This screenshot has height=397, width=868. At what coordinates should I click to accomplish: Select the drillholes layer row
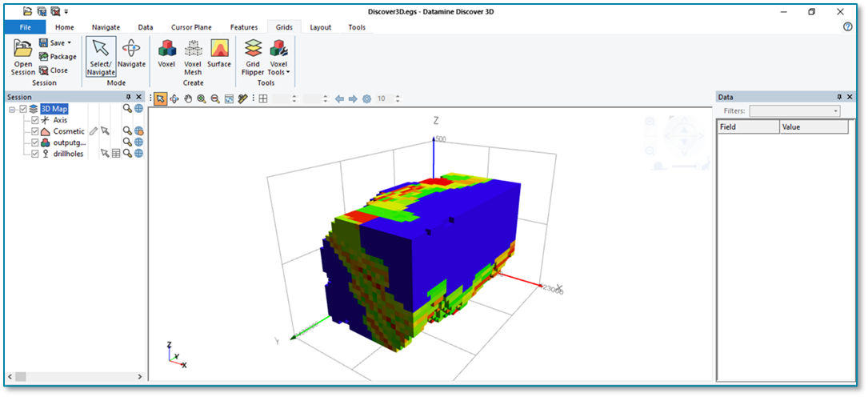pyautogui.click(x=68, y=154)
